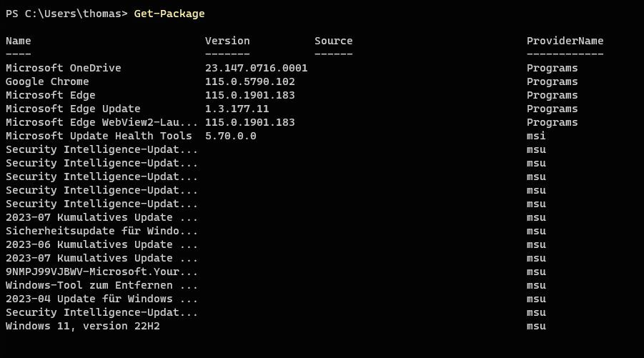The image size is (644, 358).
Task: Select the Name column header
Action: coord(19,41)
